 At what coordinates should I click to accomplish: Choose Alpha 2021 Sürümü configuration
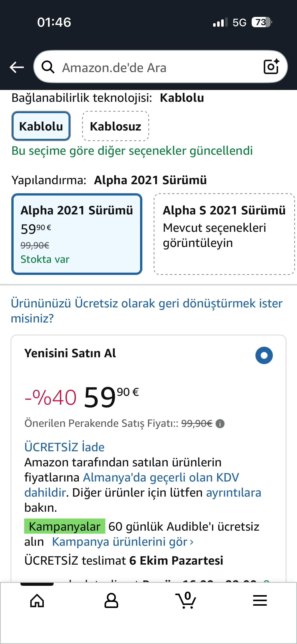77,234
